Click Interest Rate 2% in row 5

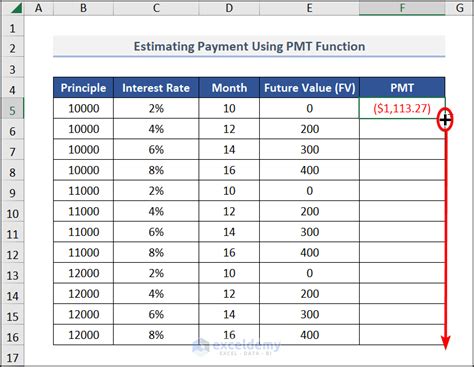156,108
